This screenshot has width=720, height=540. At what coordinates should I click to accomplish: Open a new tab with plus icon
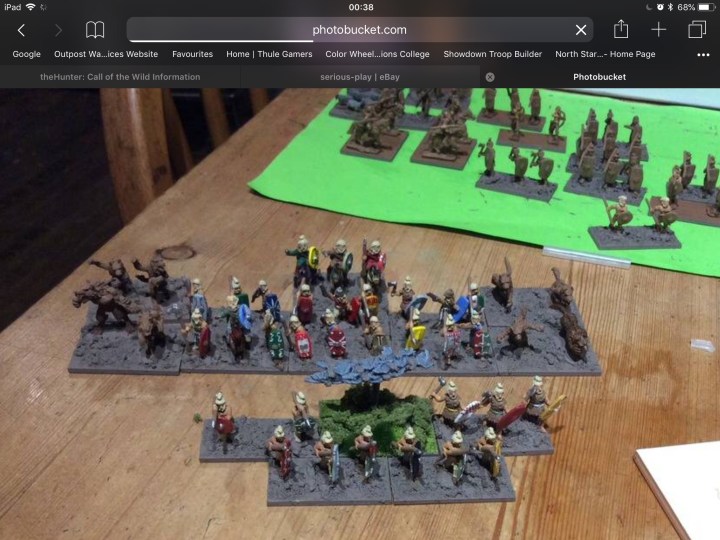pos(659,30)
